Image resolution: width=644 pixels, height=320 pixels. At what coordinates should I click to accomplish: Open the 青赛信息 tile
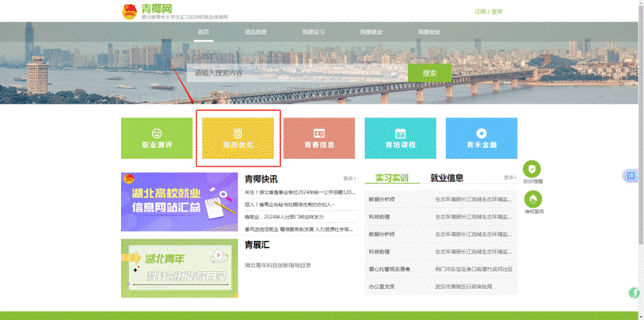tap(319, 138)
